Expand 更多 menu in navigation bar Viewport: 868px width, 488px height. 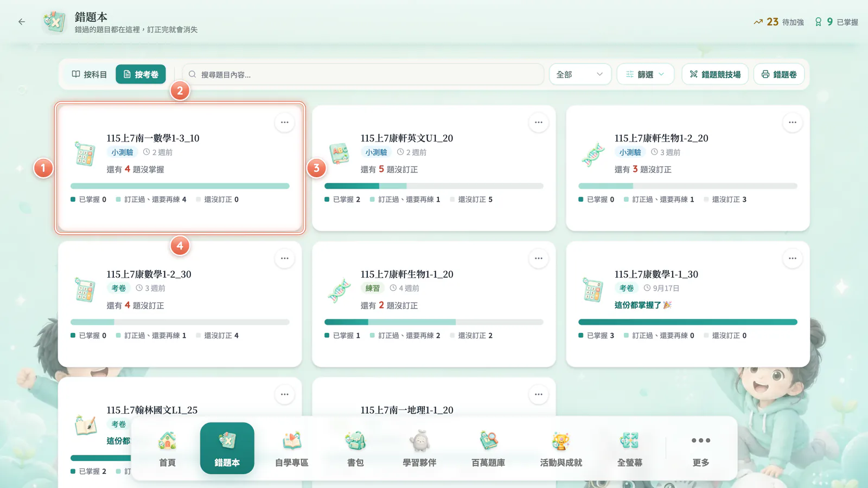click(701, 448)
